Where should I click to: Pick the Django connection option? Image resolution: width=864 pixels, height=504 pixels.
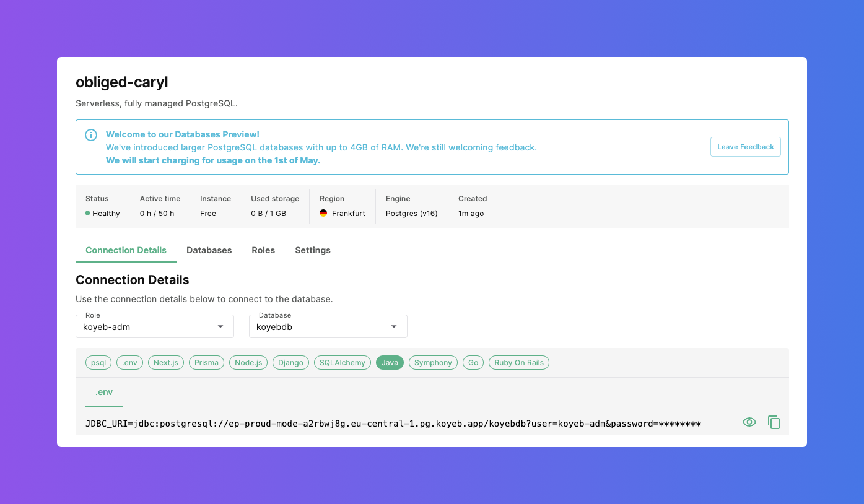290,363
